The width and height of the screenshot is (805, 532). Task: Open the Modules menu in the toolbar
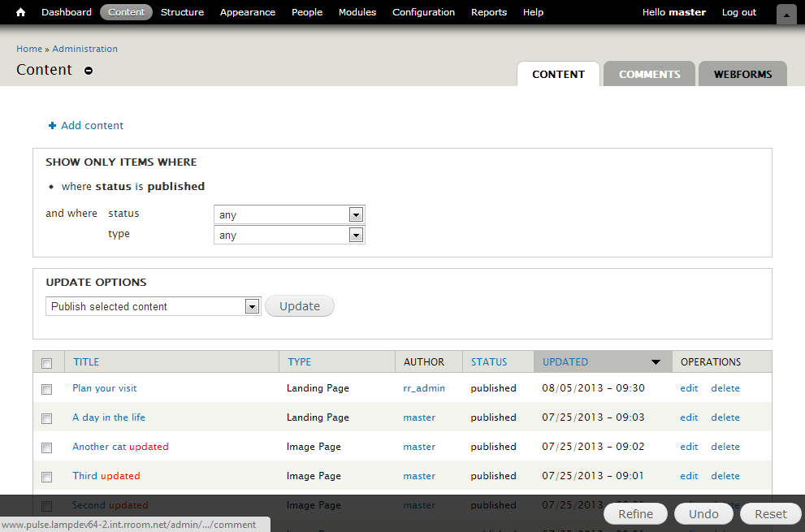357,12
